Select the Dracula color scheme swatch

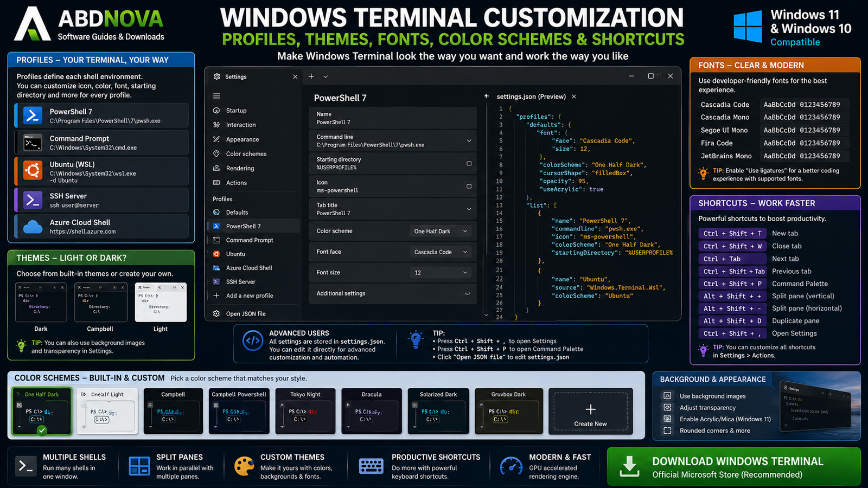(x=372, y=411)
